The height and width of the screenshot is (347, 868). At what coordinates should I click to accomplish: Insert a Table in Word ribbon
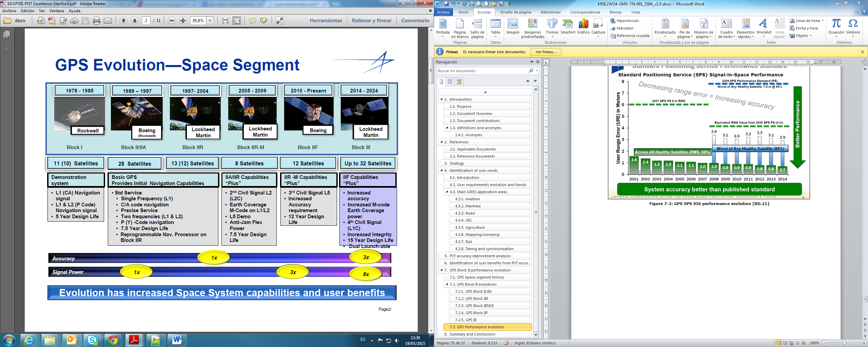tap(495, 28)
